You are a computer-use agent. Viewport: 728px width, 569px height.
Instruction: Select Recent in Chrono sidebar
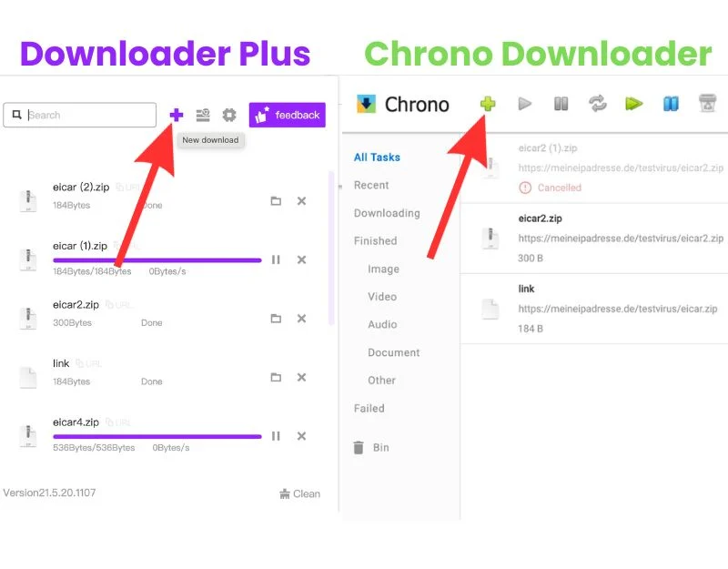[x=371, y=186]
